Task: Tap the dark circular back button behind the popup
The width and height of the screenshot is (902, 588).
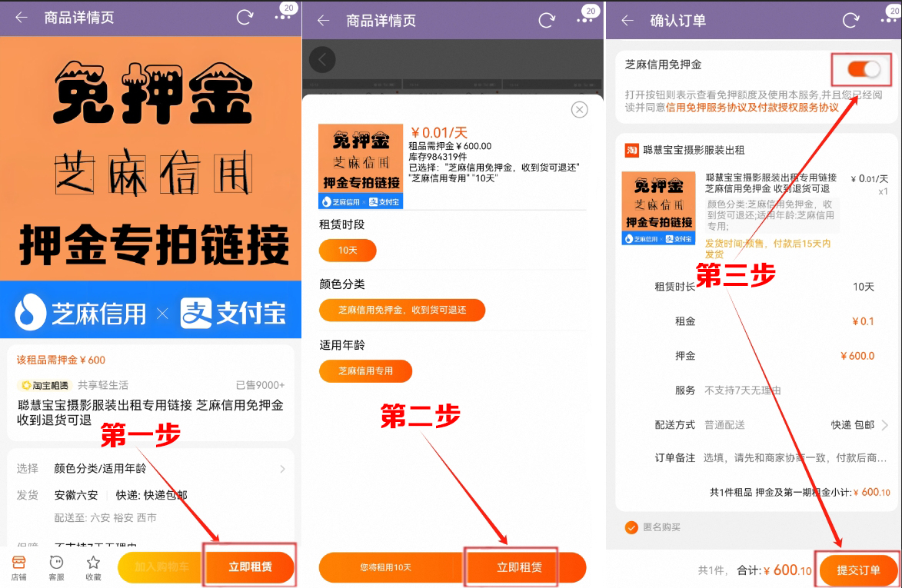Action: 323,60
